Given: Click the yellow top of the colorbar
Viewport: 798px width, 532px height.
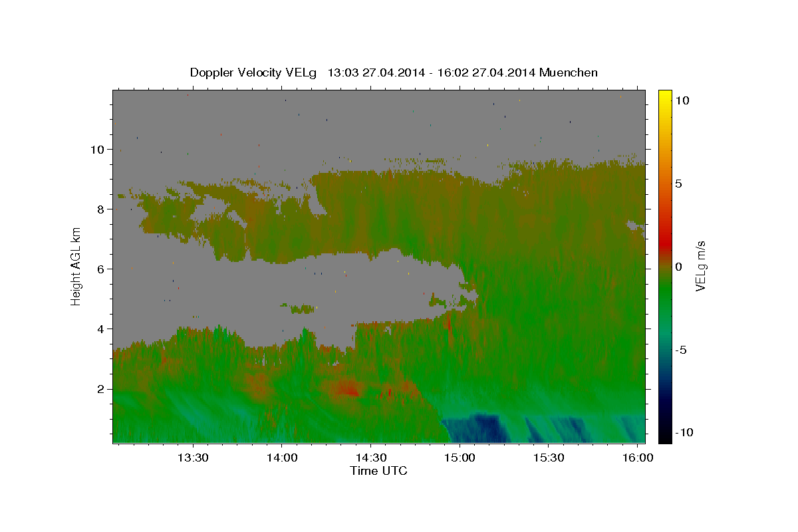Looking at the screenshot, I should coord(664,96).
